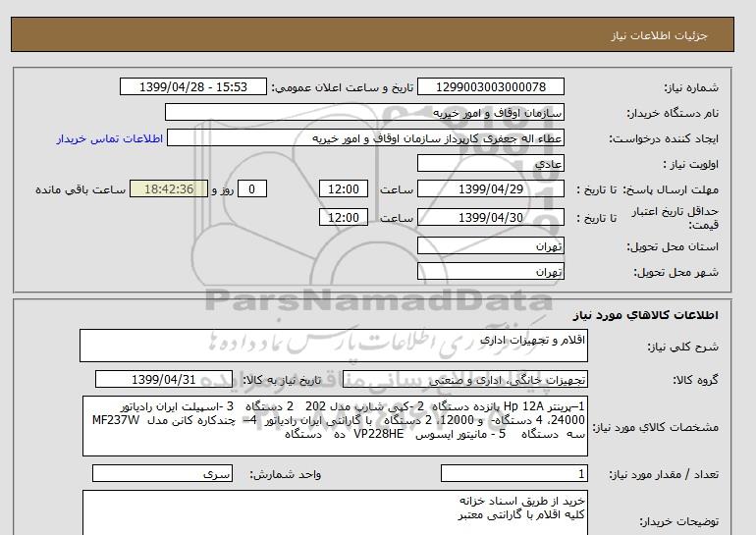Click the goods need date 1399/04/31
The width and height of the screenshot is (756, 535).
pos(164,379)
